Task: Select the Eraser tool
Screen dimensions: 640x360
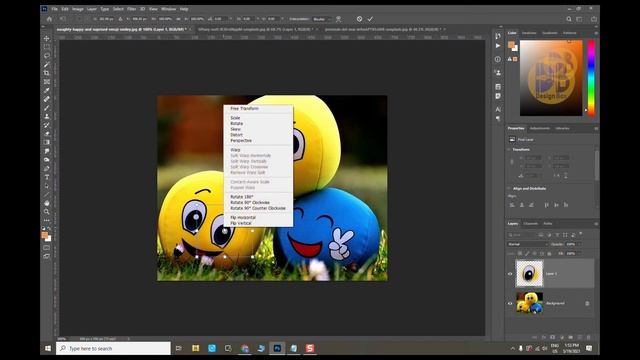Action: tap(47, 133)
